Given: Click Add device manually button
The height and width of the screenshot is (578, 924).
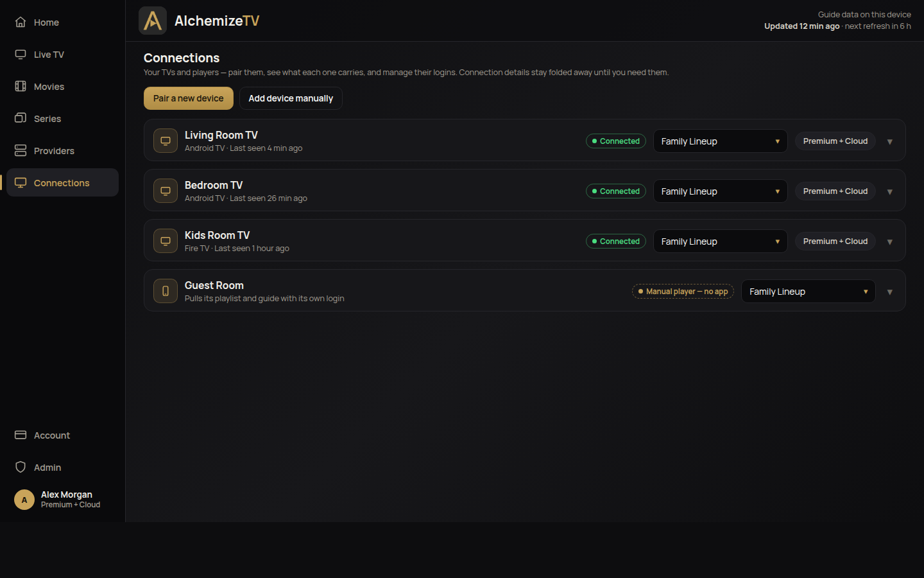Looking at the screenshot, I should (291, 98).
